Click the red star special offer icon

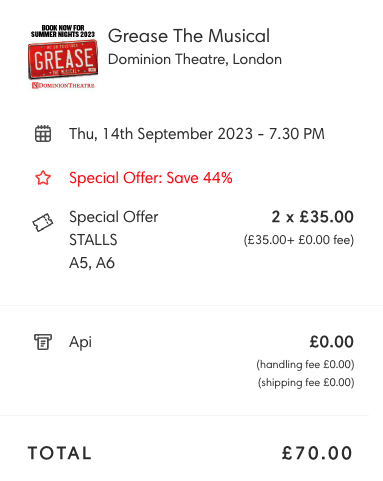tap(43, 178)
